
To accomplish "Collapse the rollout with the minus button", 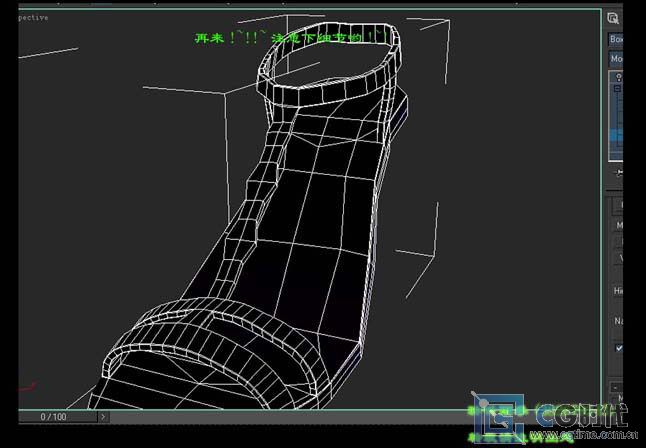I will 616,387.
